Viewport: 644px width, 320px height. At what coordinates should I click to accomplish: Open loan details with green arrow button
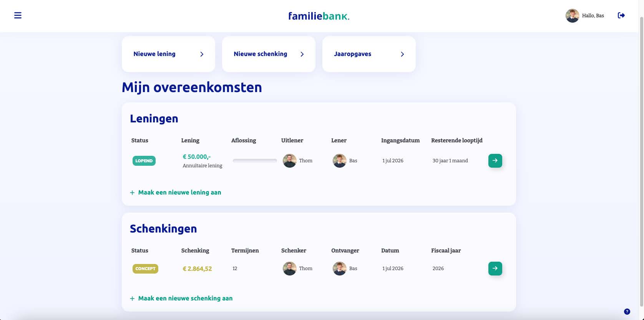pyautogui.click(x=495, y=160)
